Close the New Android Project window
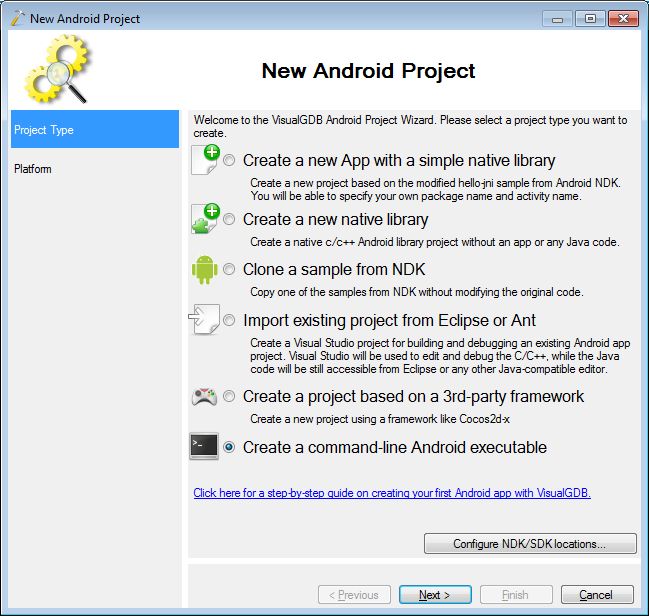Screen dimensions: 649x616 pyautogui.click(x=623, y=19)
